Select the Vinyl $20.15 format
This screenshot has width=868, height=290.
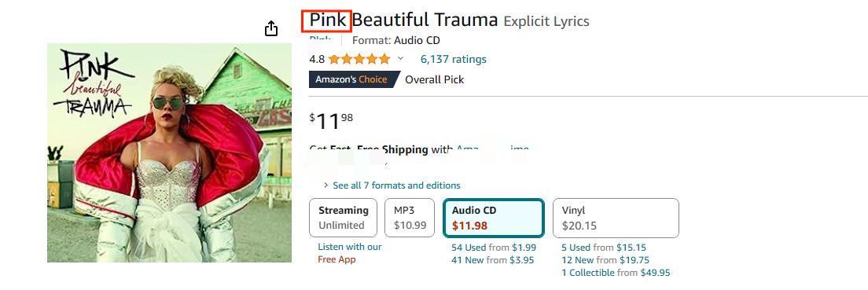(x=616, y=218)
